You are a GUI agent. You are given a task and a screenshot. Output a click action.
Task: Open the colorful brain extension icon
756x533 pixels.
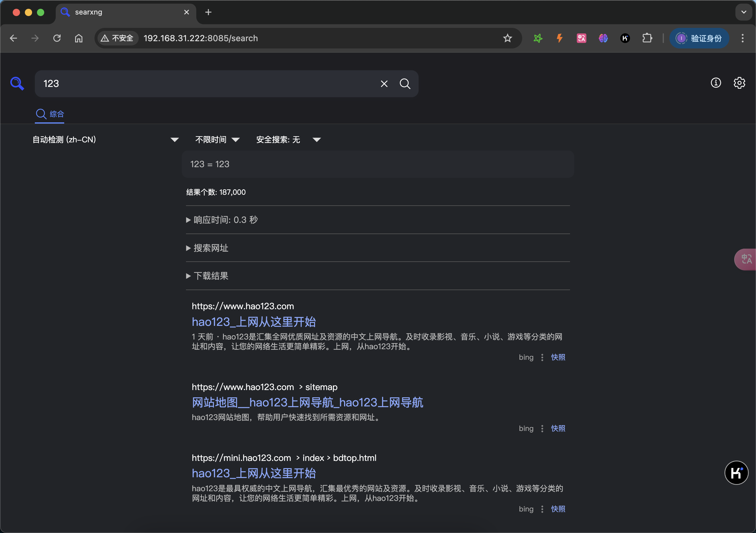(x=603, y=38)
